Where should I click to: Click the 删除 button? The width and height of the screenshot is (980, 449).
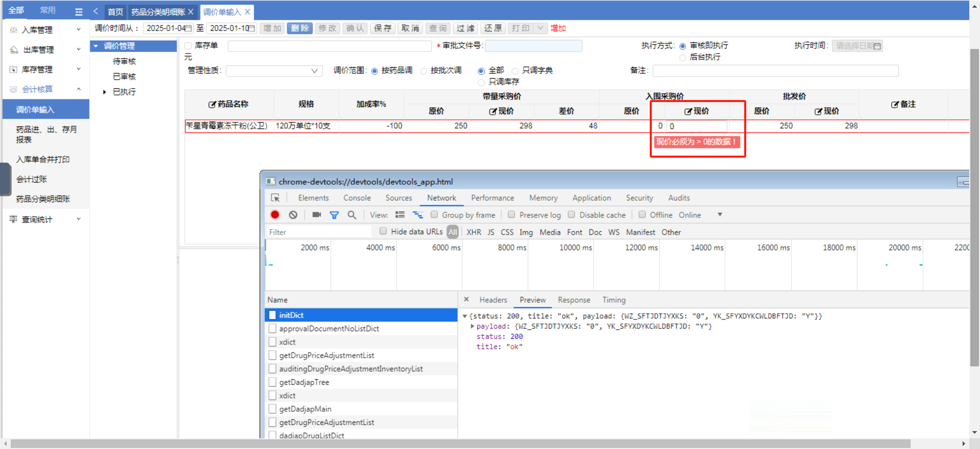300,28
